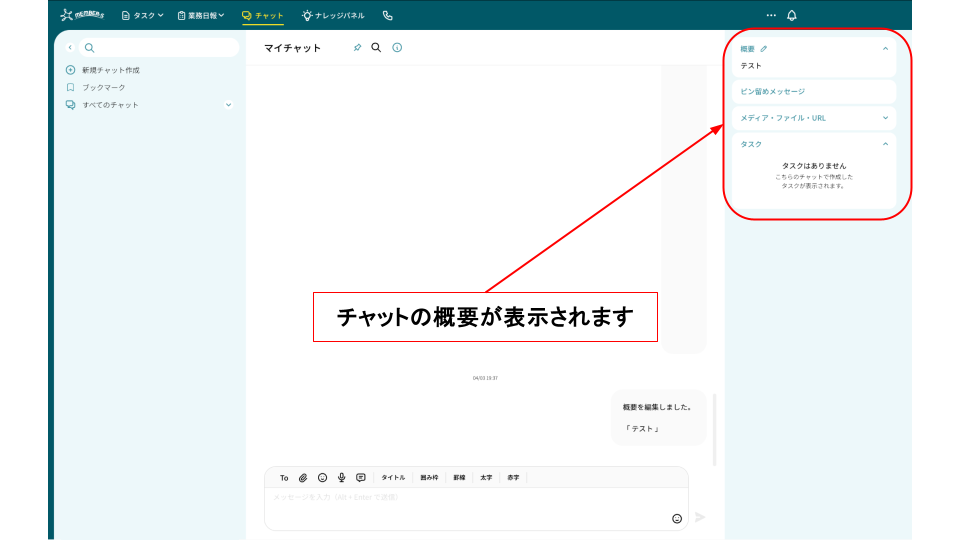Click the microphone icon in message toolbar
Screen dimensions: 960x540
341,478
